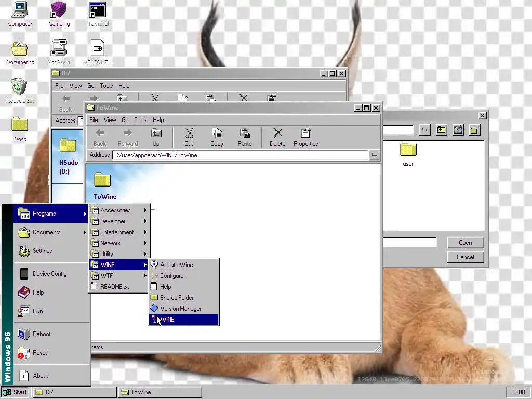Expand Documents in the Start menu

[50, 232]
